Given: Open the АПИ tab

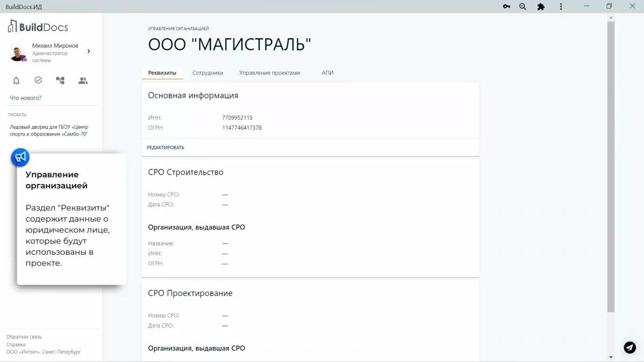Looking at the screenshot, I should (327, 73).
